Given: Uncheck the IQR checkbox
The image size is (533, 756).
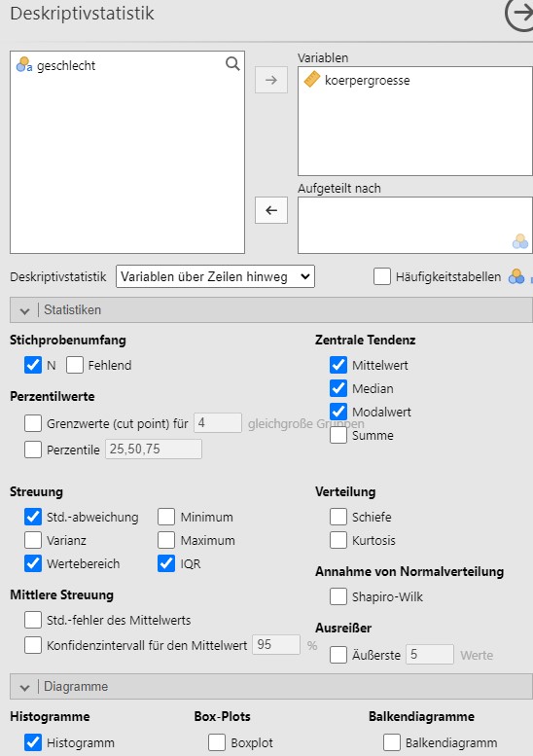Looking at the screenshot, I should tap(166, 563).
